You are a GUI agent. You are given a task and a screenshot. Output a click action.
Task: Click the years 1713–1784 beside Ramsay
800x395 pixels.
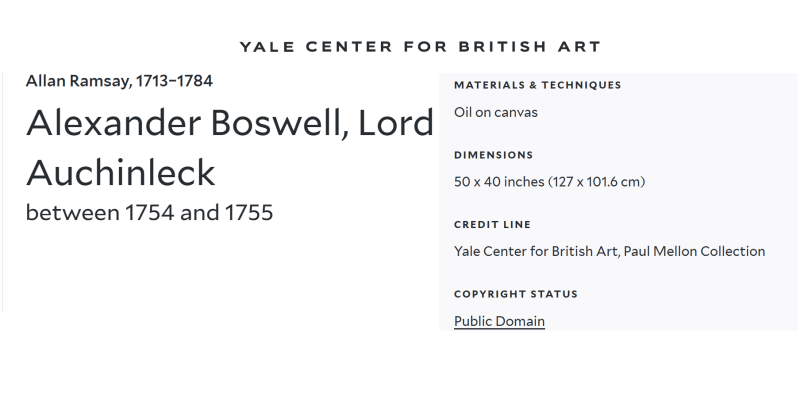[174, 81]
